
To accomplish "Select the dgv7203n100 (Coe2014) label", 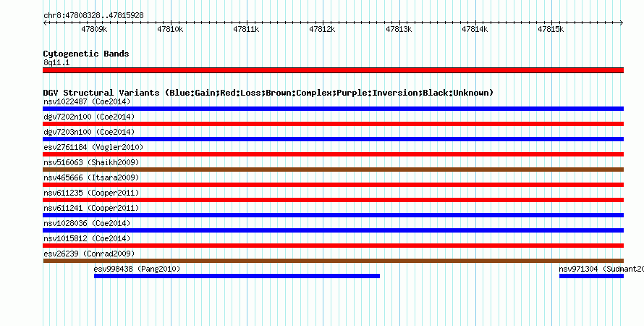I will tap(89, 132).
